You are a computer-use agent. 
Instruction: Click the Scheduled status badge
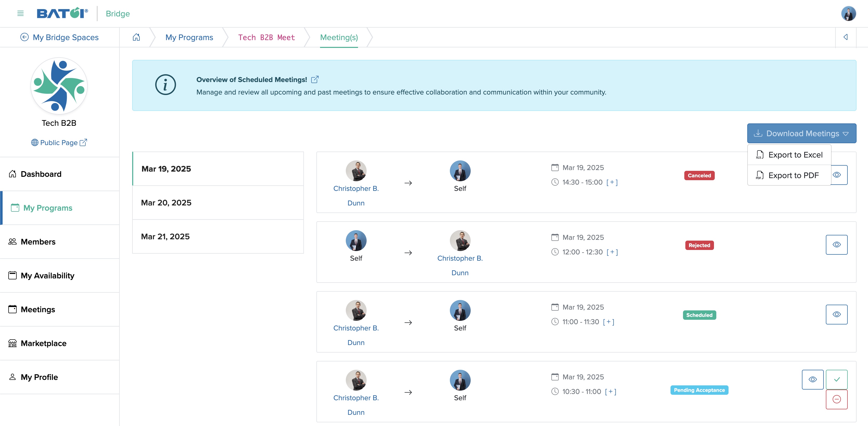699,315
